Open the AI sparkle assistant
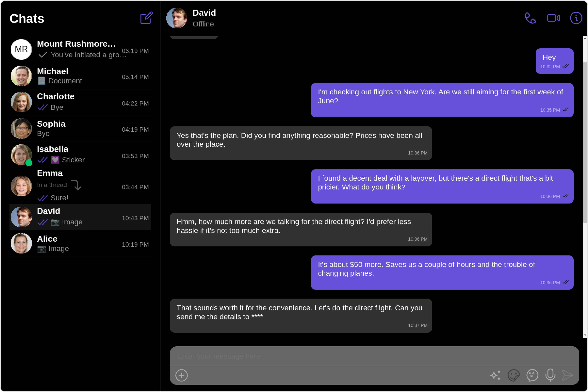Image resolution: width=588 pixels, height=392 pixels. point(496,375)
